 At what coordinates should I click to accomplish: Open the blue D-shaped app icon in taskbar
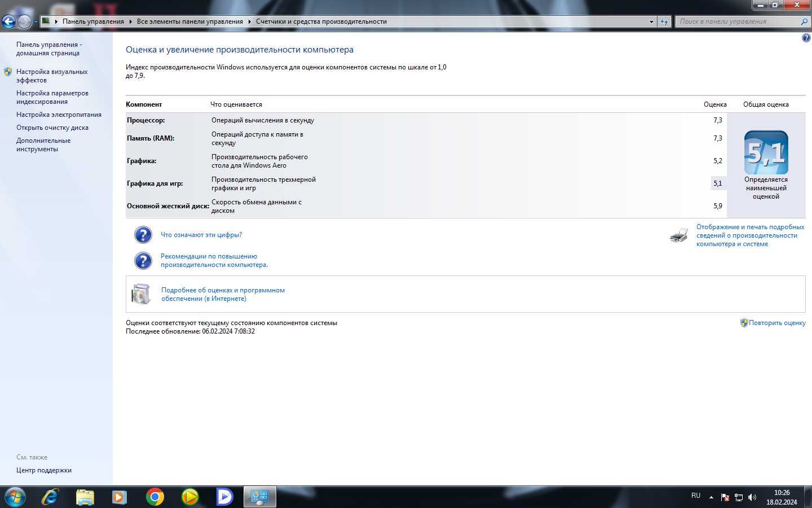(224, 497)
